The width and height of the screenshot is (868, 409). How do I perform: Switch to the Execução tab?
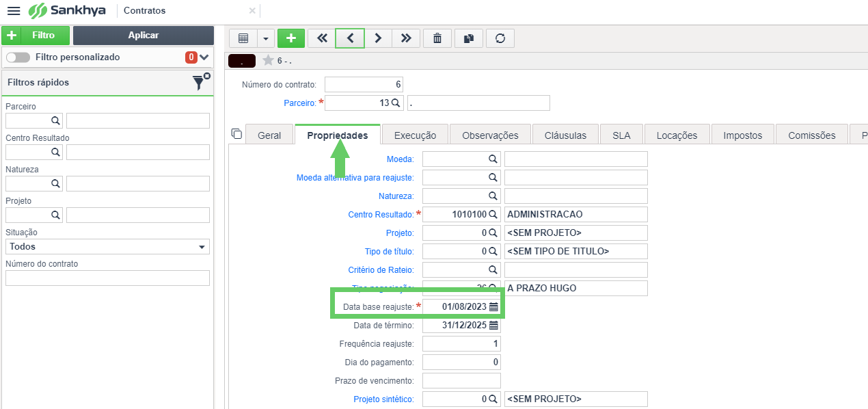pyautogui.click(x=415, y=135)
